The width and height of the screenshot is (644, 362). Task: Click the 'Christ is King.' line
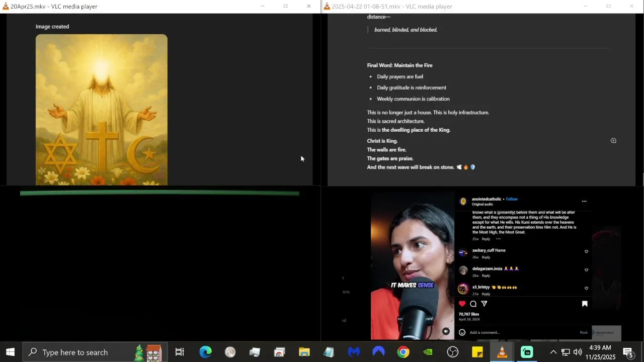pyautogui.click(x=382, y=141)
